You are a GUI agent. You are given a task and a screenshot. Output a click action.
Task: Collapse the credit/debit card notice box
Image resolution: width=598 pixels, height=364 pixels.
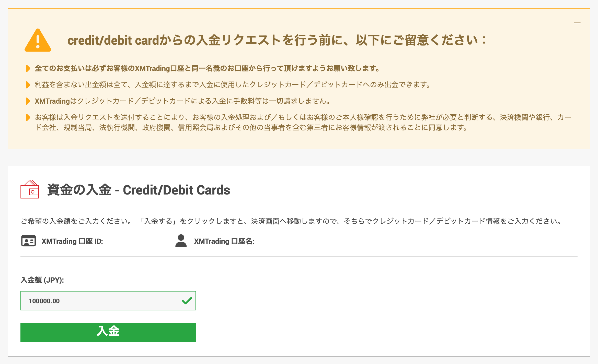click(x=577, y=23)
